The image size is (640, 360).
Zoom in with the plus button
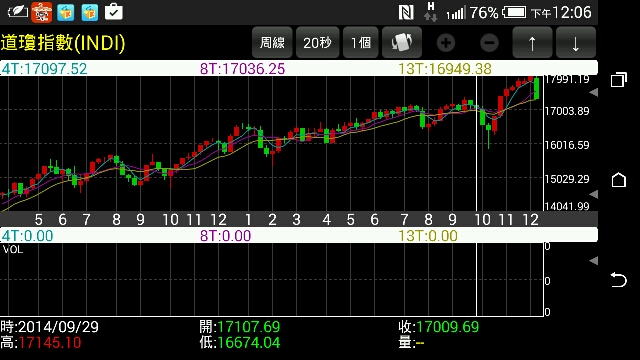[x=446, y=43]
